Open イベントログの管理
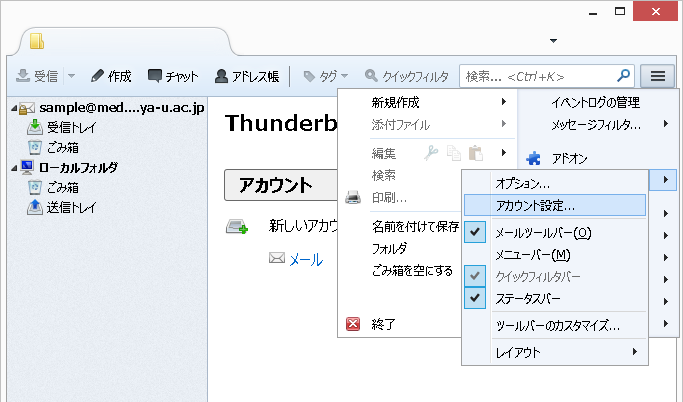 595,102
